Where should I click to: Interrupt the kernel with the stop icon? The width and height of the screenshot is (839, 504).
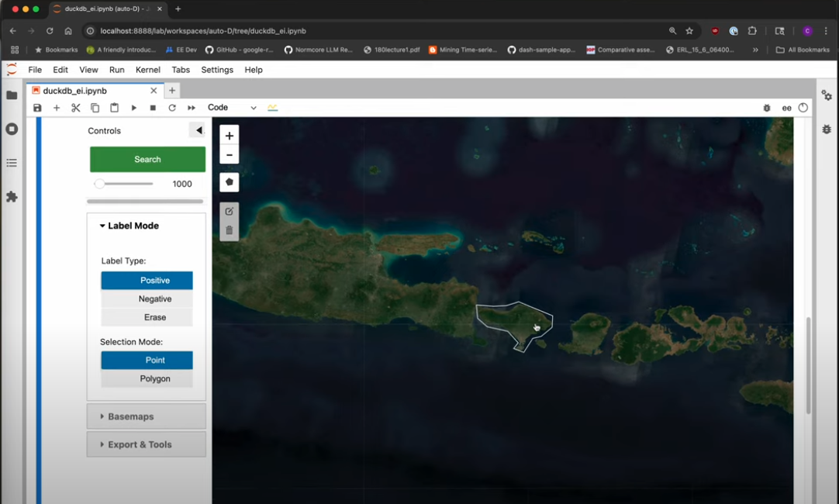point(153,108)
